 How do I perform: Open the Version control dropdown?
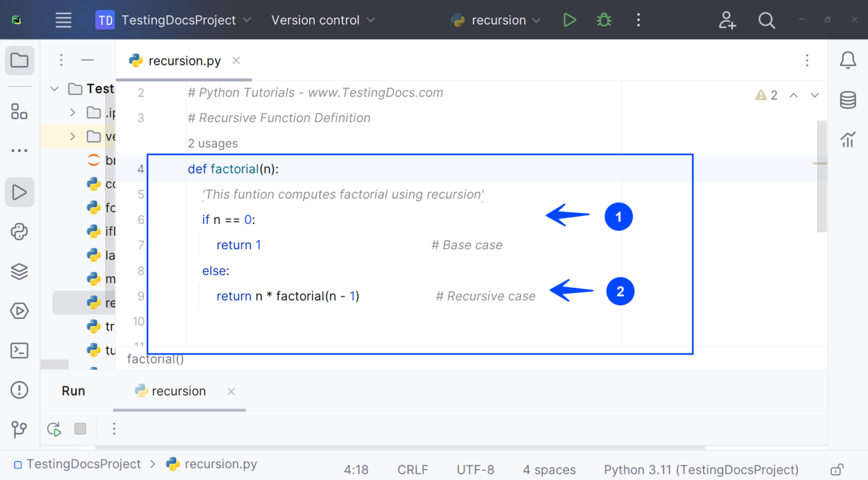323,20
